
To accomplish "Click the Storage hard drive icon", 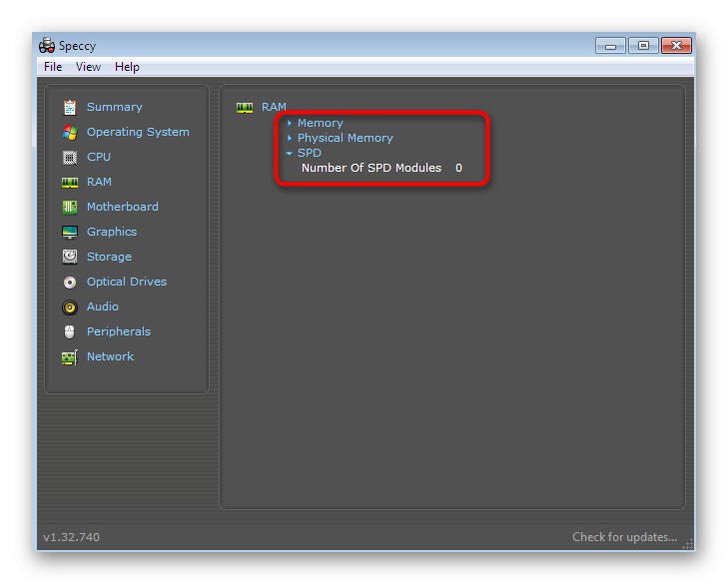I will [x=70, y=257].
